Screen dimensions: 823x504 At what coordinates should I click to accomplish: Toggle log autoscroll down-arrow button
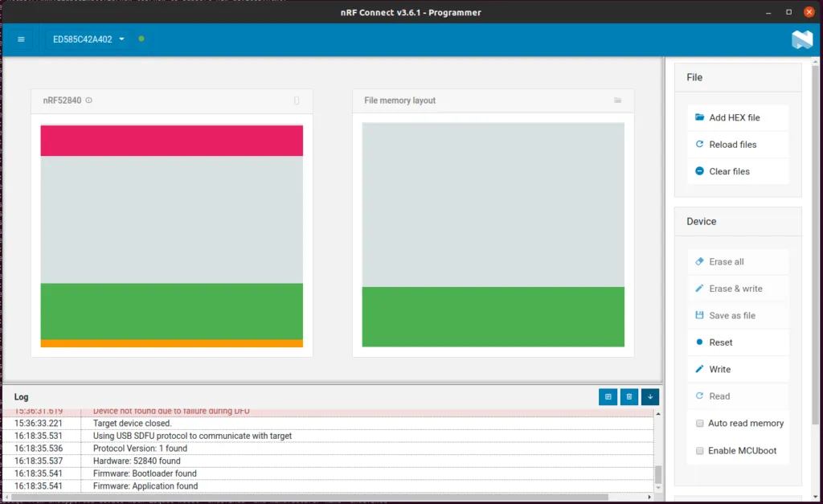coord(649,397)
